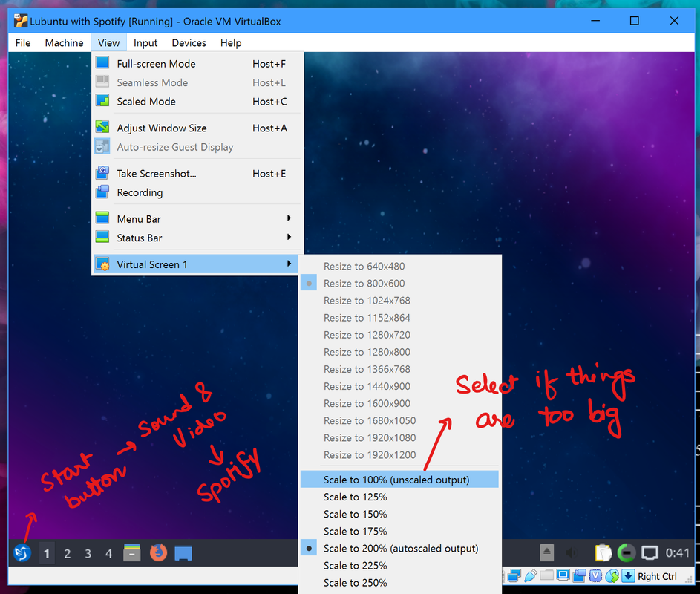The image size is (700, 594).
Task: Click the mouse integration status icon
Action: click(x=612, y=576)
